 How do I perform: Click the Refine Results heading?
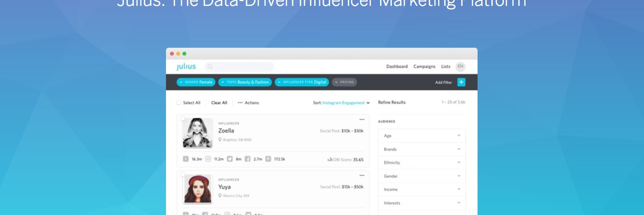point(392,102)
